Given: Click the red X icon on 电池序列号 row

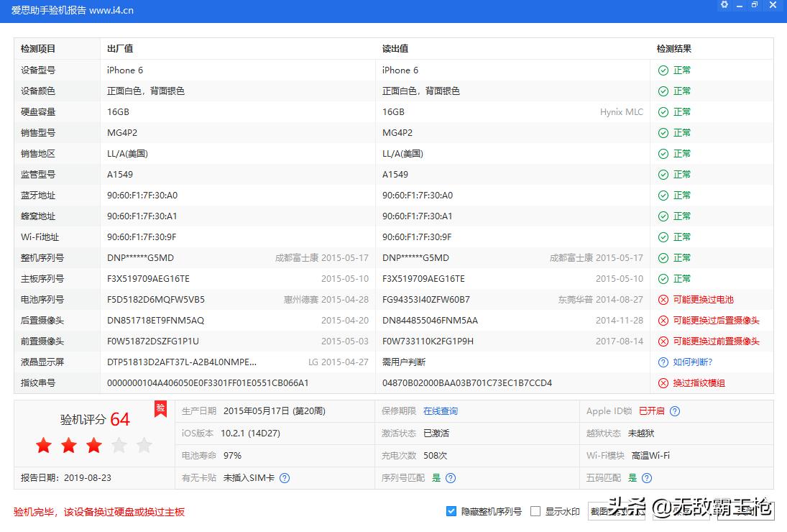Looking at the screenshot, I should [x=662, y=299].
